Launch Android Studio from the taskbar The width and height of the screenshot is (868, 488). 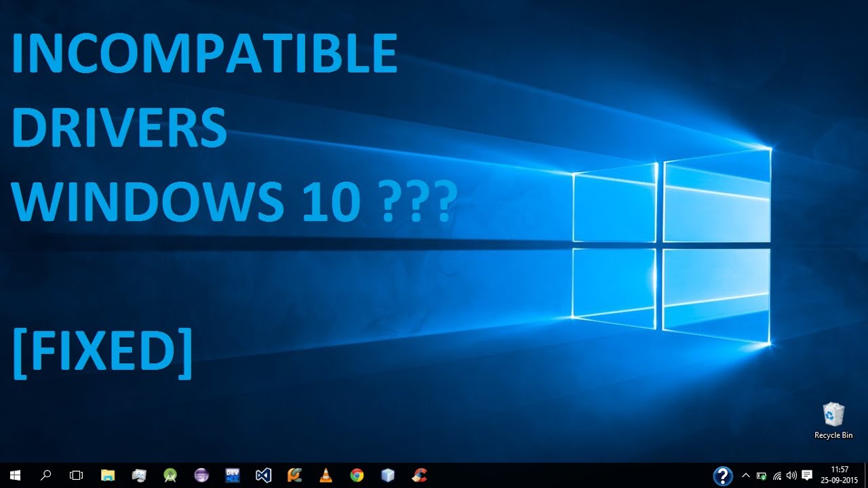point(170,475)
